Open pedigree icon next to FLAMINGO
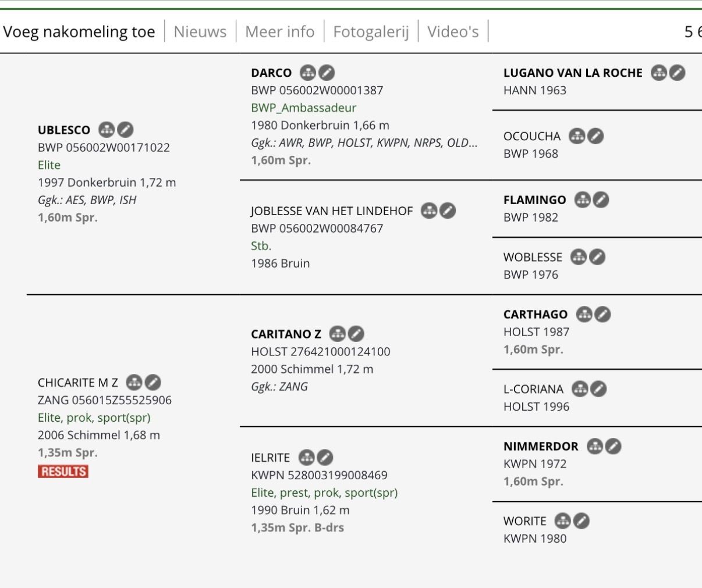702x588 pixels. coord(583,199)
